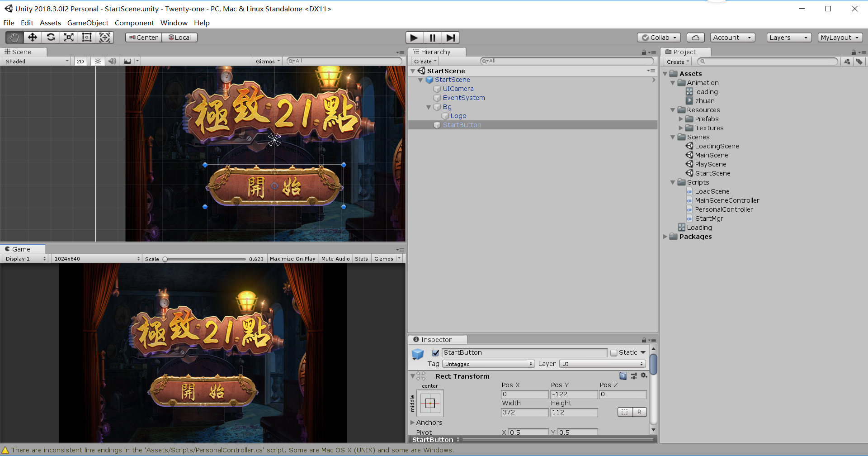
Task: Expand the Packages folder
Action: coord(665,237)
